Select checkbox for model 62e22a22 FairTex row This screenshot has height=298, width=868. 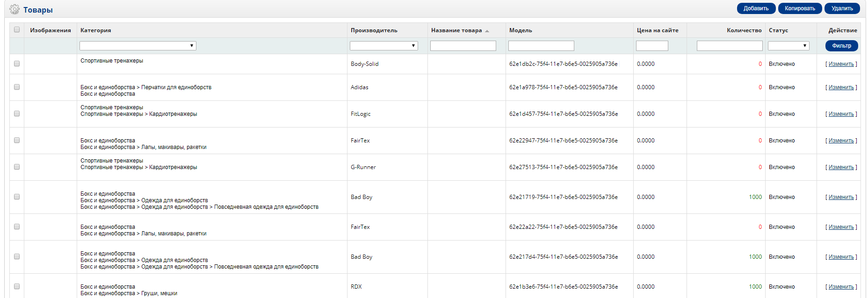[x=17, y=227]
